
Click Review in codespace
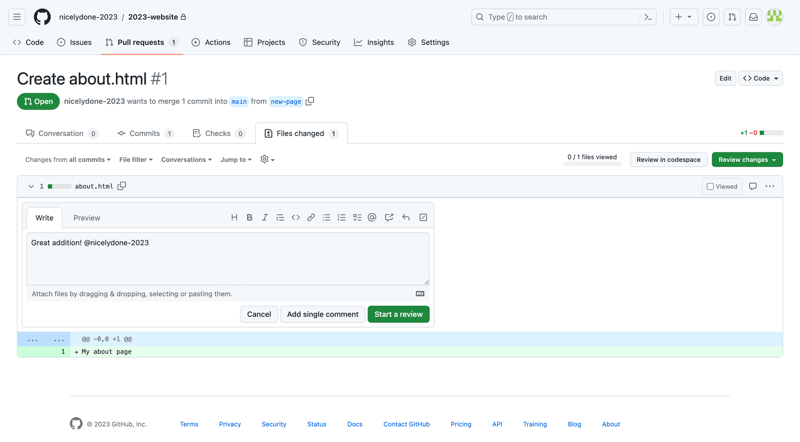pos(668,160)
